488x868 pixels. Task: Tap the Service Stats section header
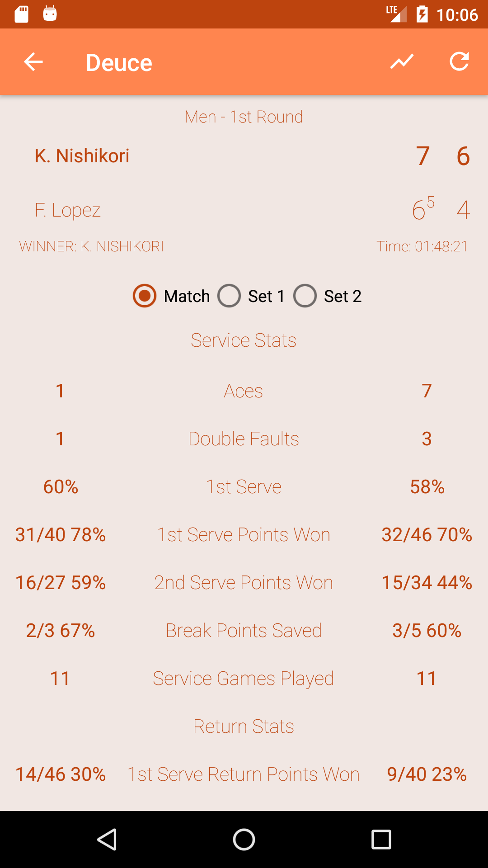(x=244, y=340)
